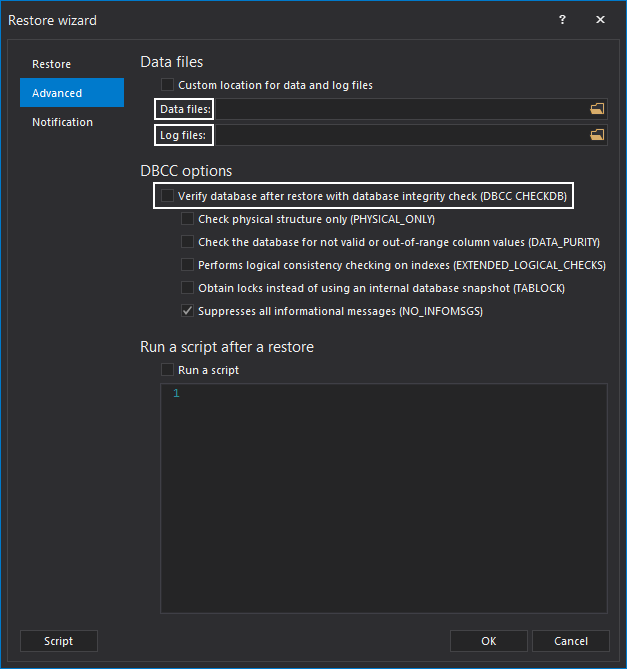Enable the Run a script checkbox
Viewport: 627px width, 669px height.
tap(167, 370)
